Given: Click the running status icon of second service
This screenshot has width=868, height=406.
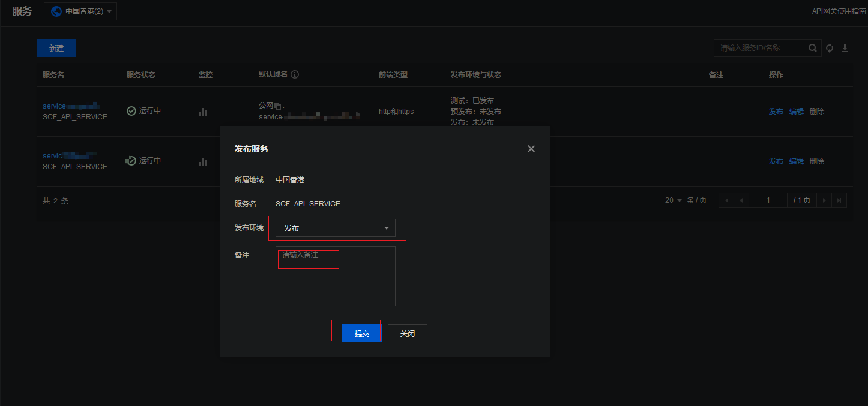Looking at the screenshot, I should 131,161.
